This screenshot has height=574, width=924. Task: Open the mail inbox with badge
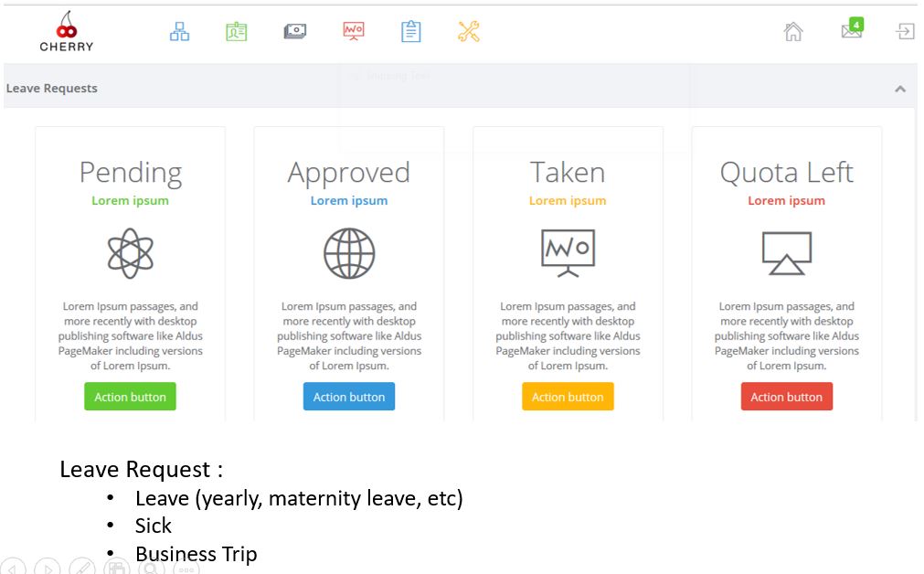point(852,31)
